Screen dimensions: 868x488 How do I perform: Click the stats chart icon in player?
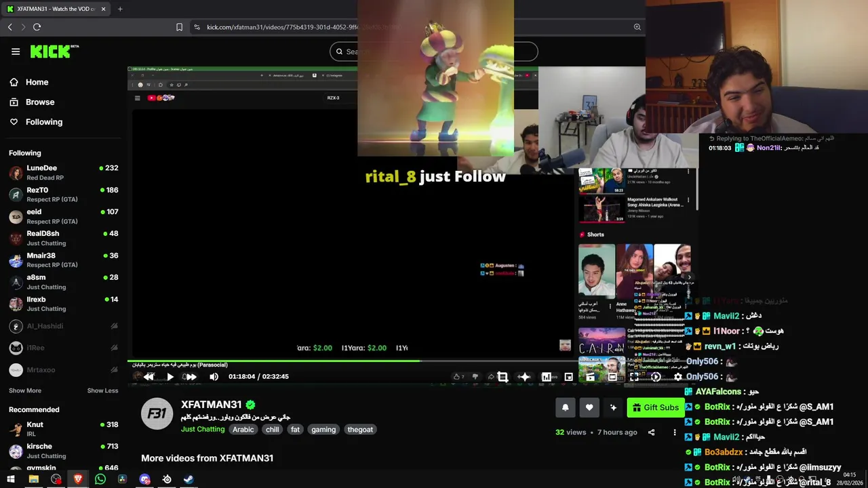click(547, 377)
